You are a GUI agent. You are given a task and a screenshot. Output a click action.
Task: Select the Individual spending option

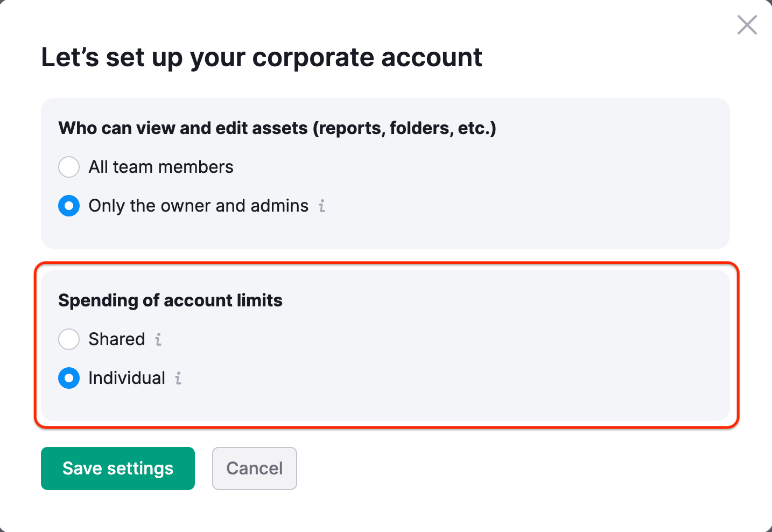point(69,378)
